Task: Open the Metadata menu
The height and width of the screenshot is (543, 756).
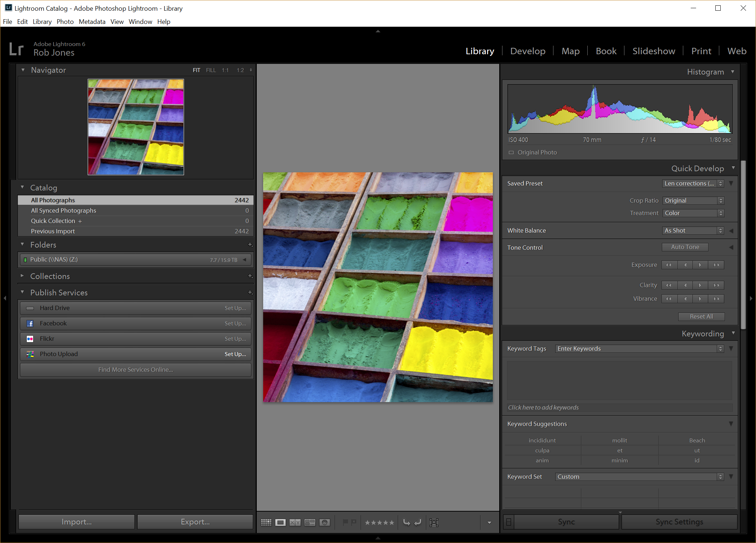Action: pos(92,21)
